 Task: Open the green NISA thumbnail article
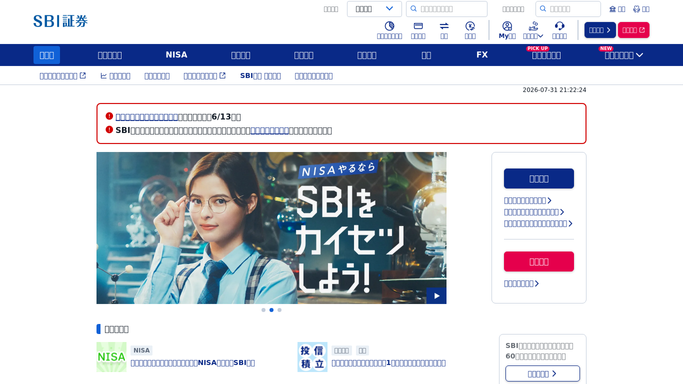112,357
